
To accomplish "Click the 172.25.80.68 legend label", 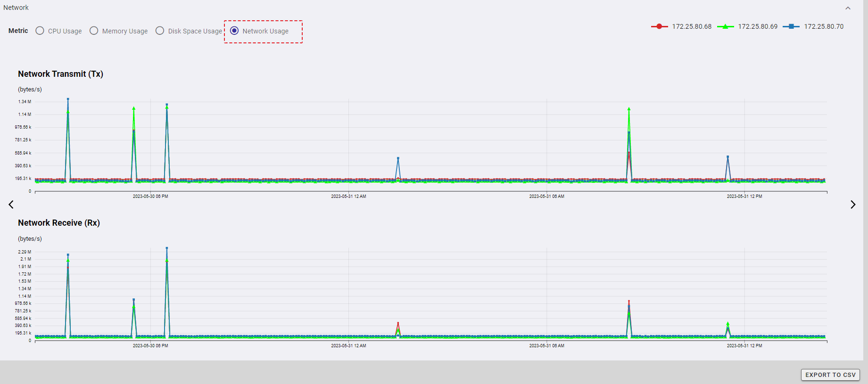I will click(x=692, y=26).
